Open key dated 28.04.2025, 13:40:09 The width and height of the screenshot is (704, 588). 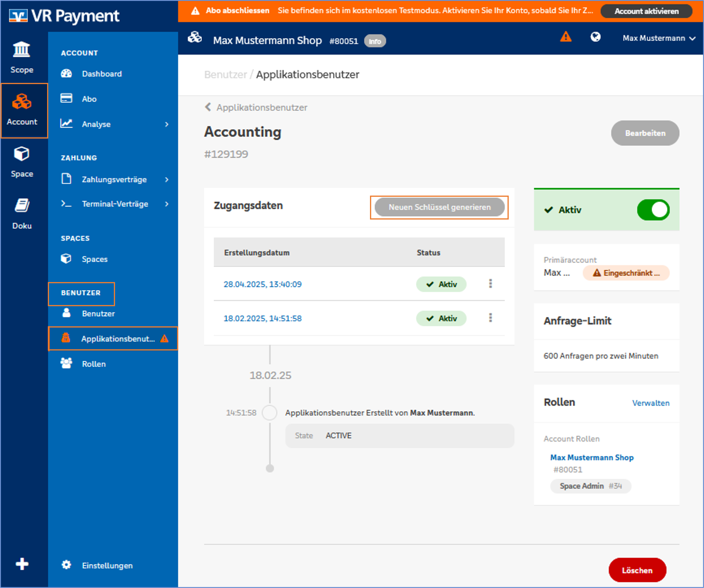tap(263, 284)
